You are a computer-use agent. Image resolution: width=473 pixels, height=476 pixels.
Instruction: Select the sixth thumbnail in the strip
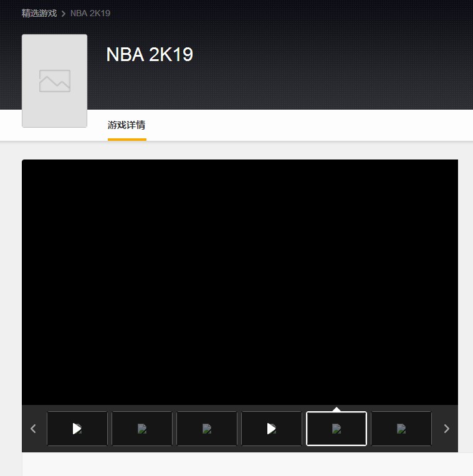401,429
